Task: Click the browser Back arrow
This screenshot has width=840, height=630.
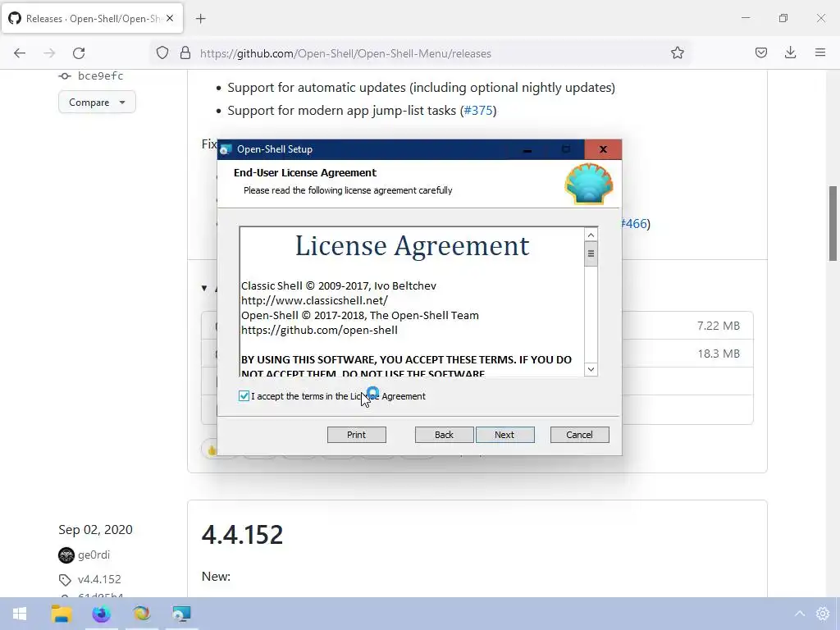Action: tap(20, 53)
